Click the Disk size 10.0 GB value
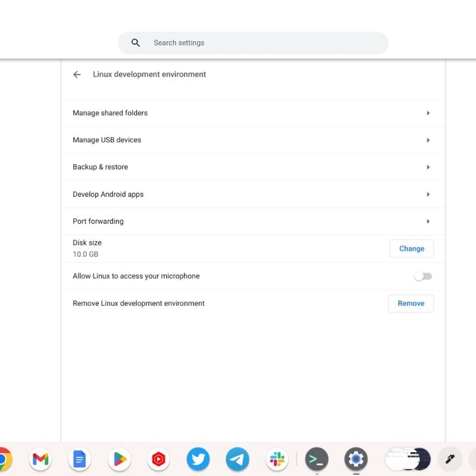This screenshot has height=476, width=476. coord(85,254)
